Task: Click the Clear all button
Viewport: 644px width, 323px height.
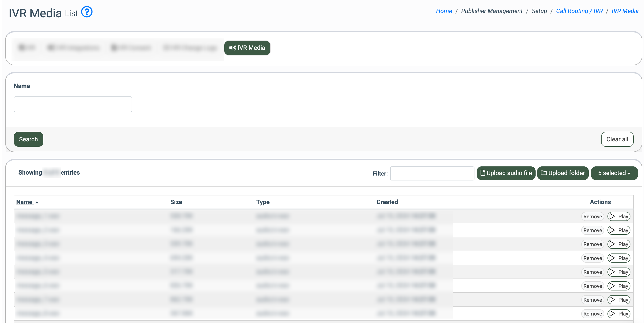Action: click(617, 139)
